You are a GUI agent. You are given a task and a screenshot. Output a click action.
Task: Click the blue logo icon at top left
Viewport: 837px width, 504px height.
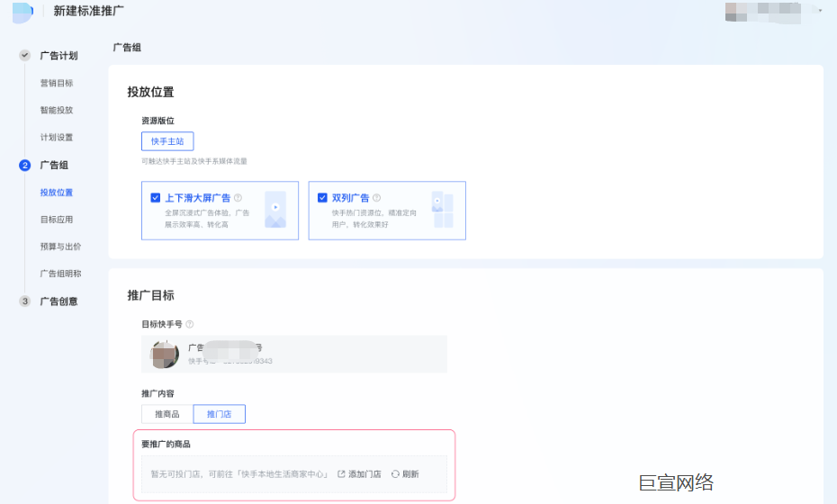(22, 13)
